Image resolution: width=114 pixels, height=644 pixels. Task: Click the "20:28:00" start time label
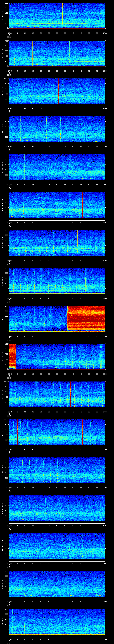click(x=9, y=487)
